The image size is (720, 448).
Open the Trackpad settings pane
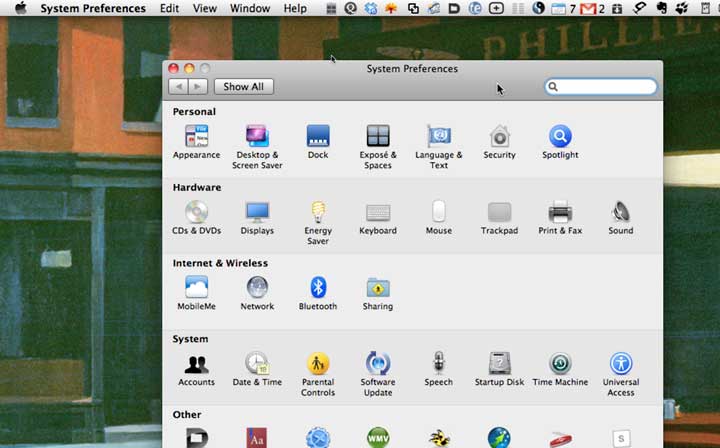tap(499, 213)
